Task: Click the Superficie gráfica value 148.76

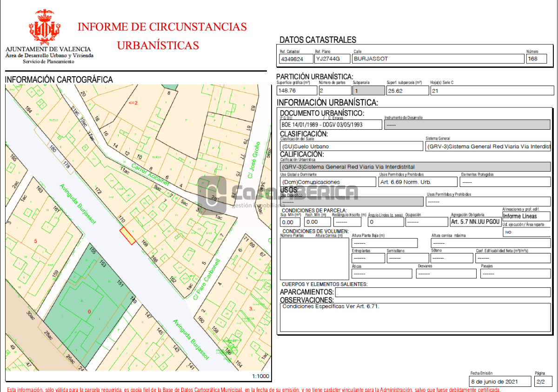Action: coord(296,91)
